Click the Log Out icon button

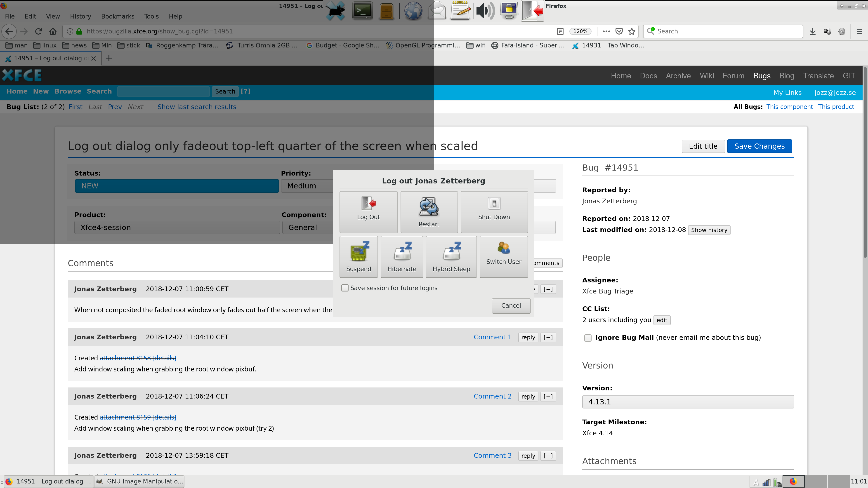click(368, 211)
